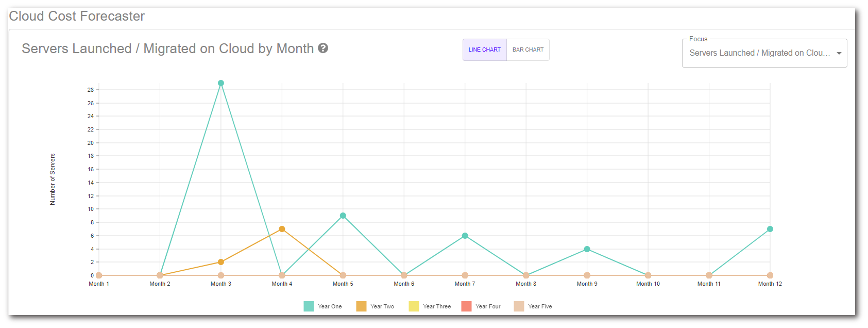The height and width of the screenshot is (328, 868).
Task: Click the Year Four legend color box
Action: pos(466,306)
